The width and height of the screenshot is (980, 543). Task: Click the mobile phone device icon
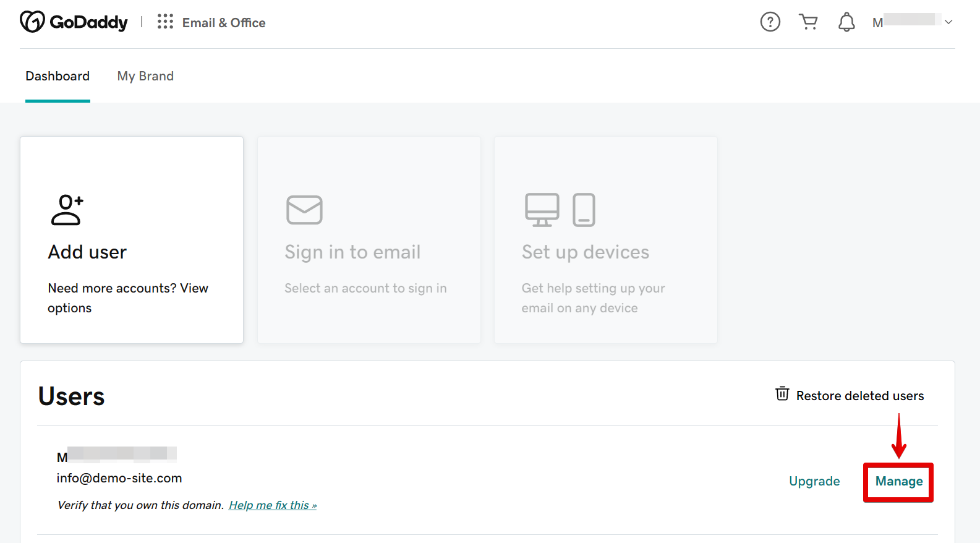tap(584, 210)
